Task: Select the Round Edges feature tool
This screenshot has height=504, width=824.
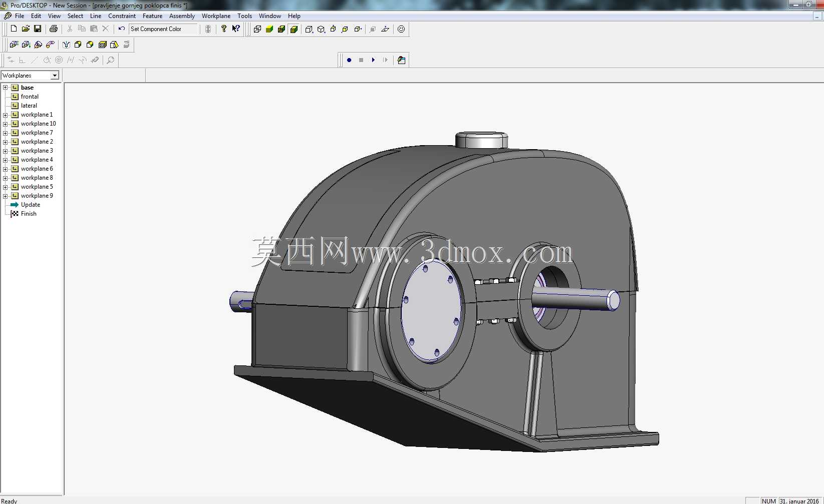Action: click(x=78, y=45)
